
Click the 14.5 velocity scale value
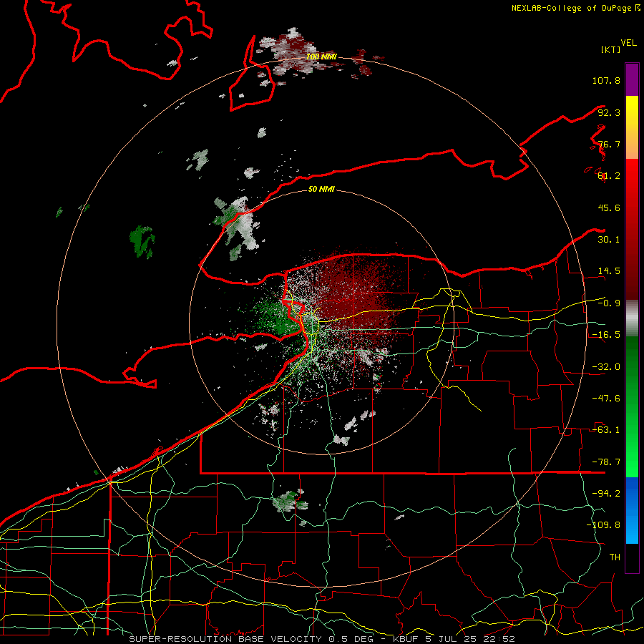[x=609, y=271]
